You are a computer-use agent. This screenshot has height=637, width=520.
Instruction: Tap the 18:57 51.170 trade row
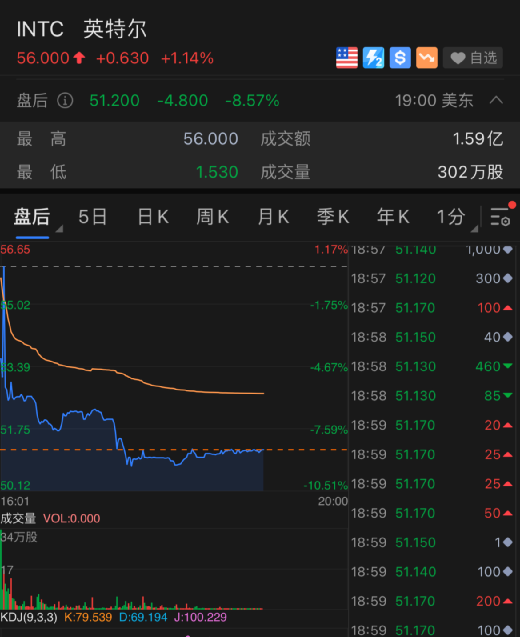[x=432, y=308]
